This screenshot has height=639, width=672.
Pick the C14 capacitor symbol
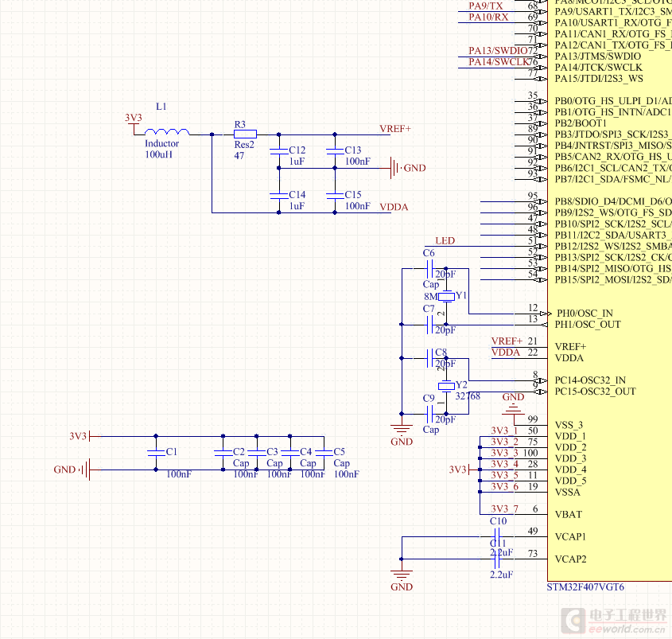tap(279, 196)
